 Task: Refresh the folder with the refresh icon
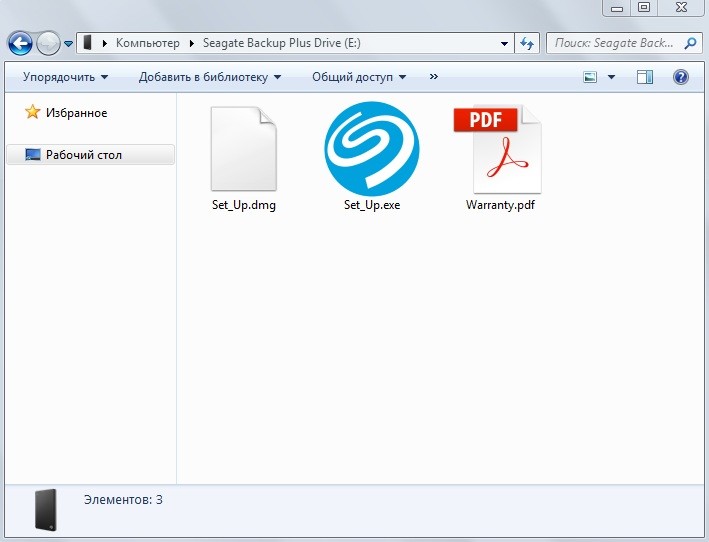(527, 43)
